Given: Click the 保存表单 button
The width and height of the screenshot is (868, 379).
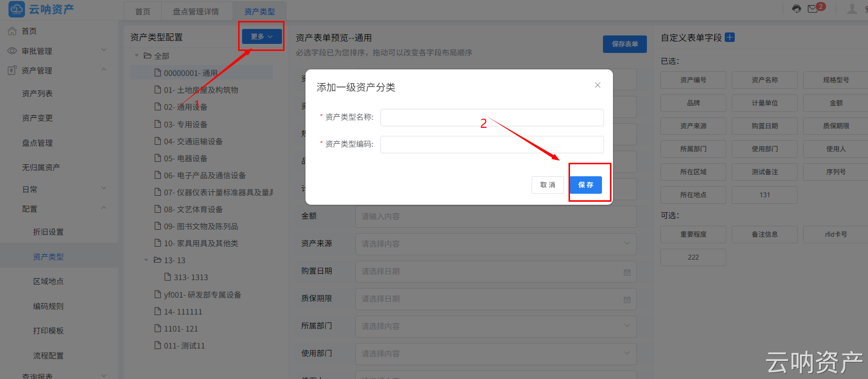Looking at the screenshot, I should pyautogui.click(x=625, y=44).
